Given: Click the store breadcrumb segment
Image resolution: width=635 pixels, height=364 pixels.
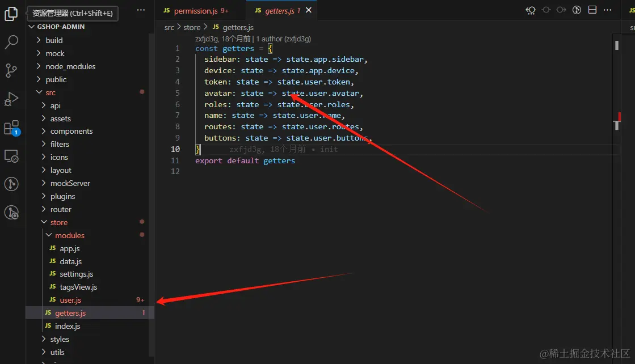Looking at the screenshot, I should coord(192,28).
